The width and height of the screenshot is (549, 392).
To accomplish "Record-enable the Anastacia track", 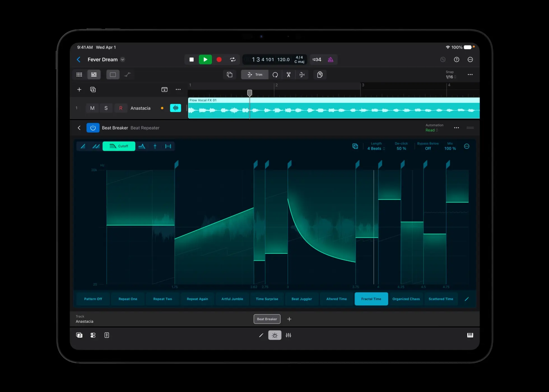I will point(121,108).
